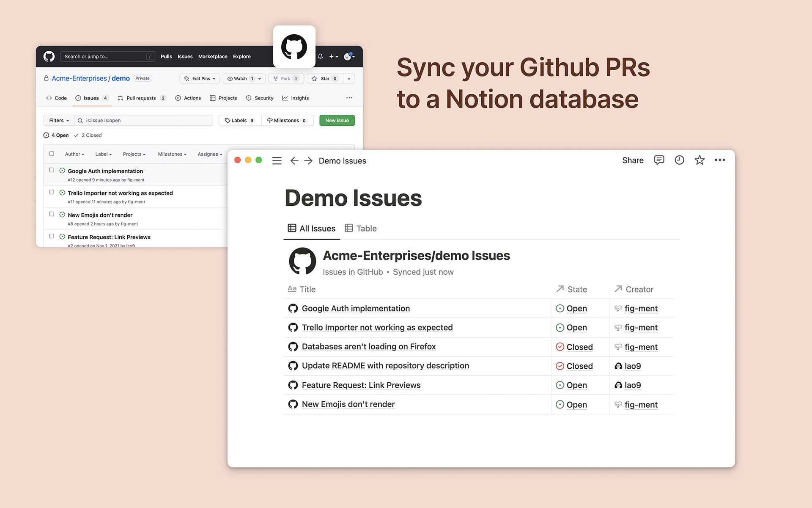Expand the Author filter dropdown
812x508 pixels.
pyautogui.click(x=74, y=154)
